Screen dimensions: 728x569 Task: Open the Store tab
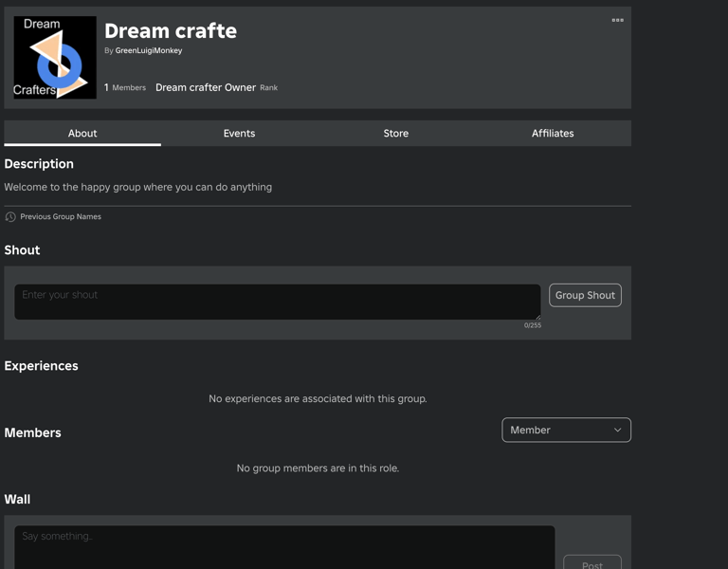coord(396,134)
